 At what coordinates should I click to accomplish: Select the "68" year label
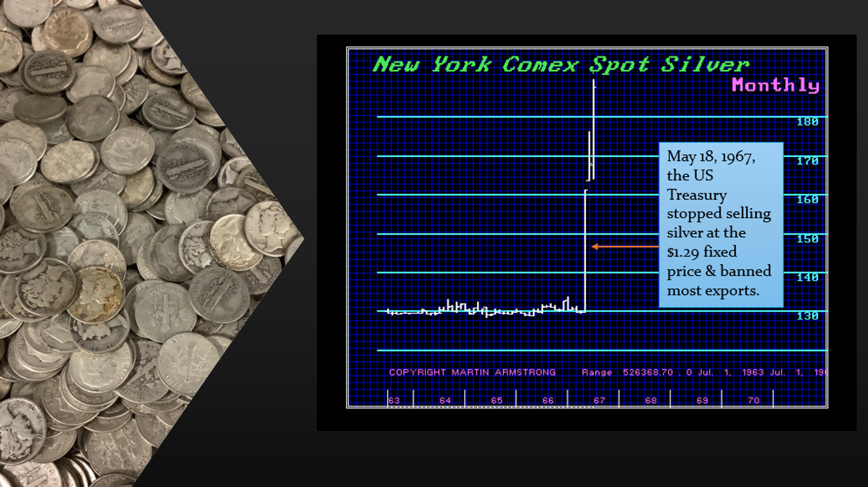click(x=650, y=400)
